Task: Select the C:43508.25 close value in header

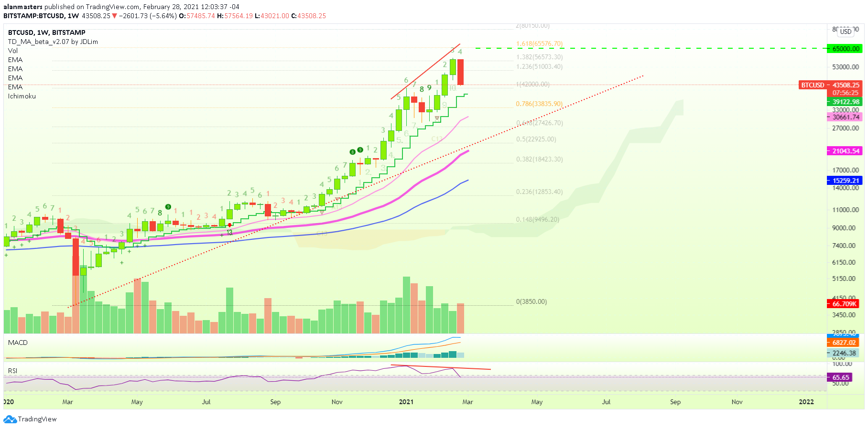Action: coord(309,16)
